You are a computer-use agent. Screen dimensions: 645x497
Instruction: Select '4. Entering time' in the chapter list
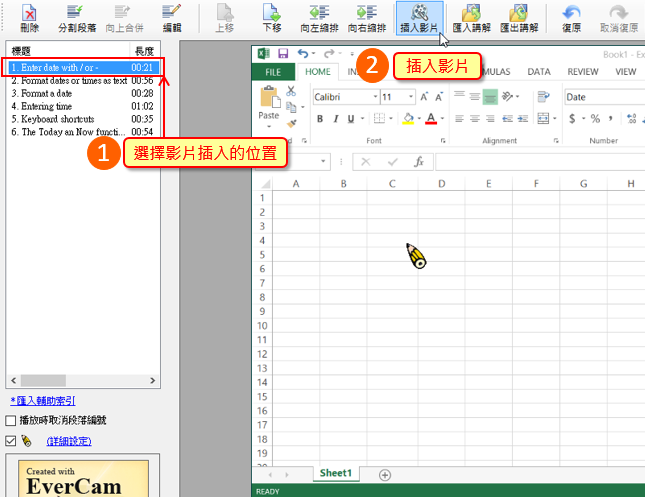(41, 106)
